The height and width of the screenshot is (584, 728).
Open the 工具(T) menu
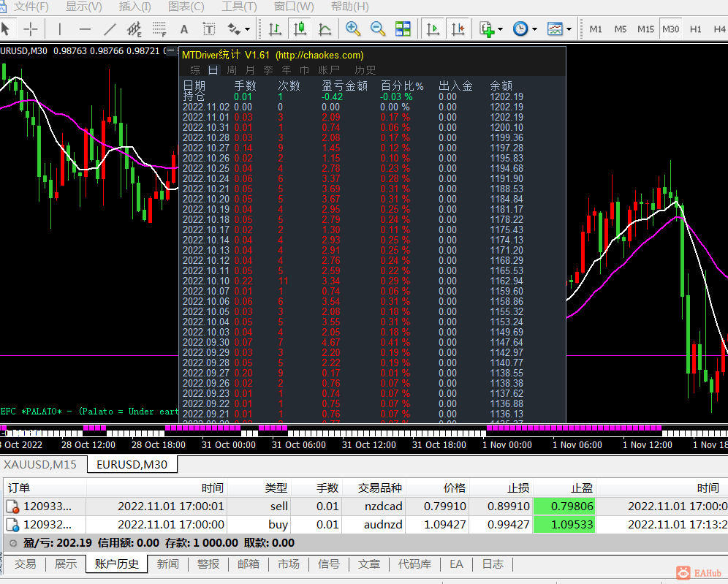click(238, 7)
